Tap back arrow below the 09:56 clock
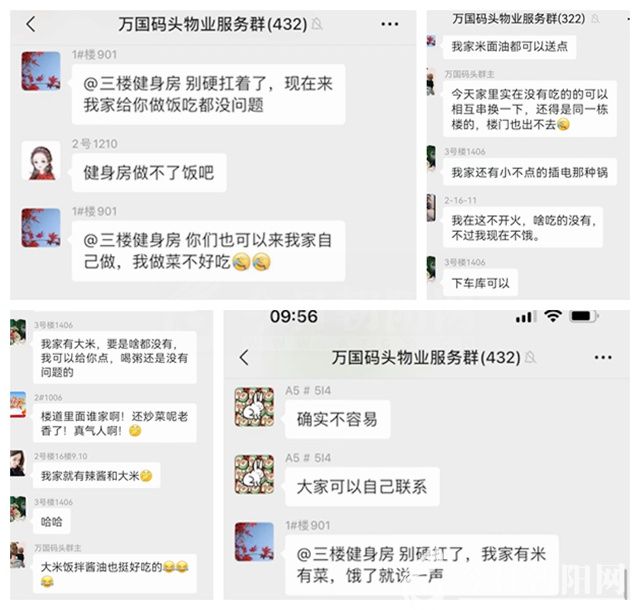 (x=244, y=358)
